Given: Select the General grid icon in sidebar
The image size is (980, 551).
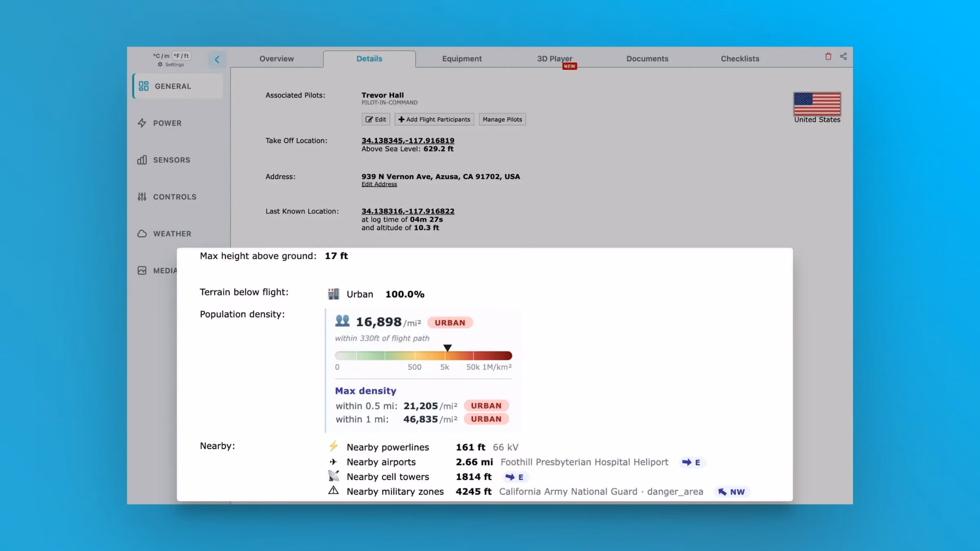Looking at the screenshot, I should pos(143,86).
